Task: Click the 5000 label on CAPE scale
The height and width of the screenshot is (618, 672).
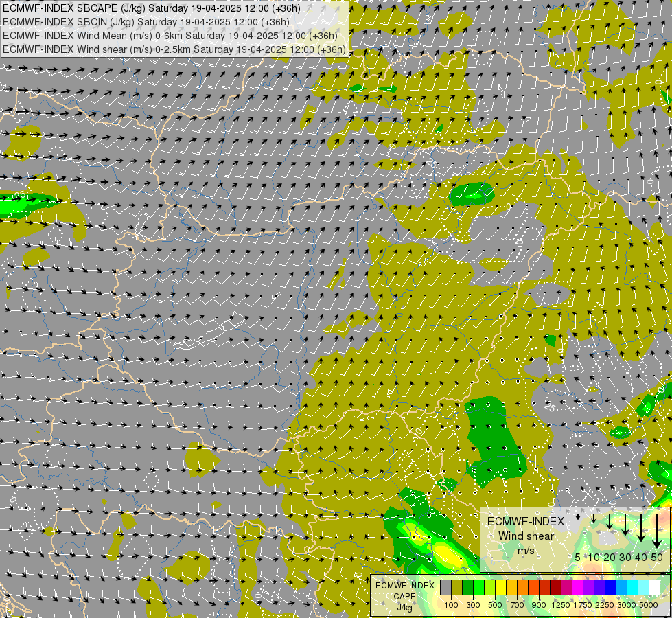Action: 649,605
